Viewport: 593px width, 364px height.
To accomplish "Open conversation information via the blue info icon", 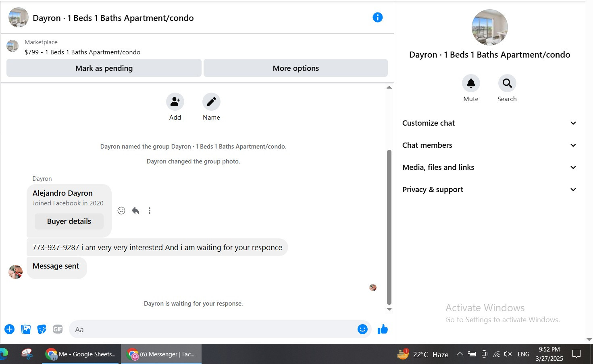I will 377,17.
